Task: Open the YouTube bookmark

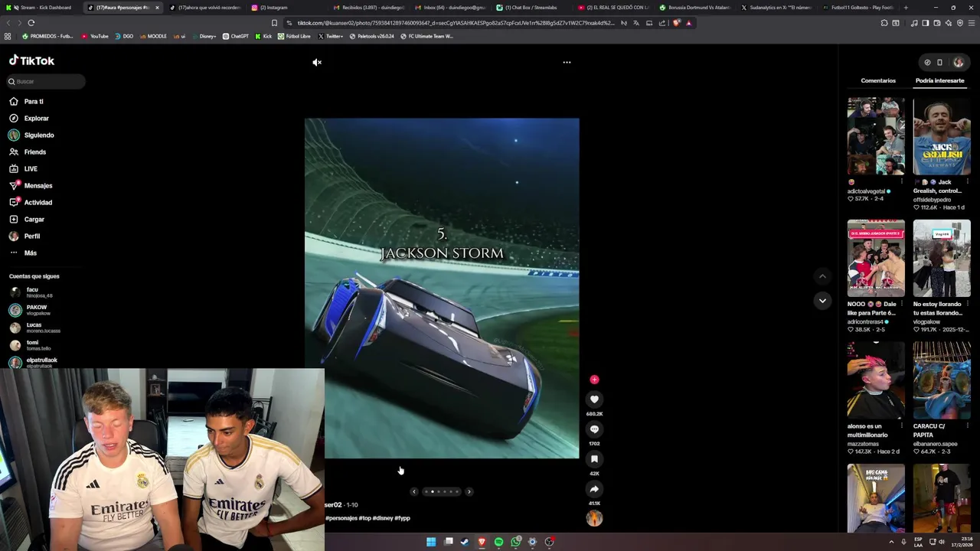Action: coord(95,36)
